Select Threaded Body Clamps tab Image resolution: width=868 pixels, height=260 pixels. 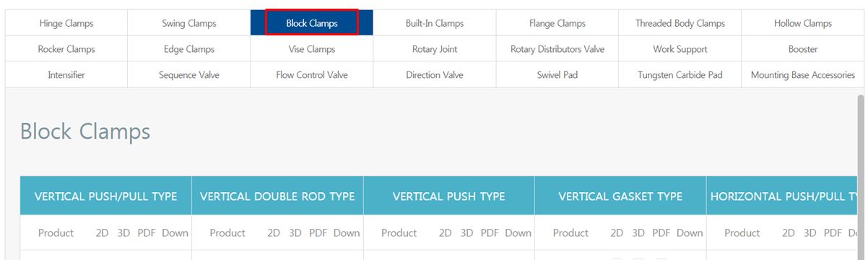click(x=680, y=23)
